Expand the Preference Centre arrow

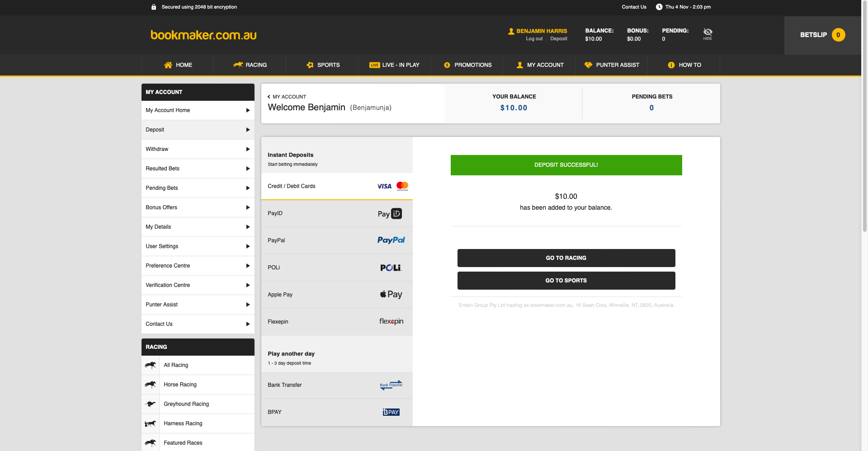click(x=248, y=266)
